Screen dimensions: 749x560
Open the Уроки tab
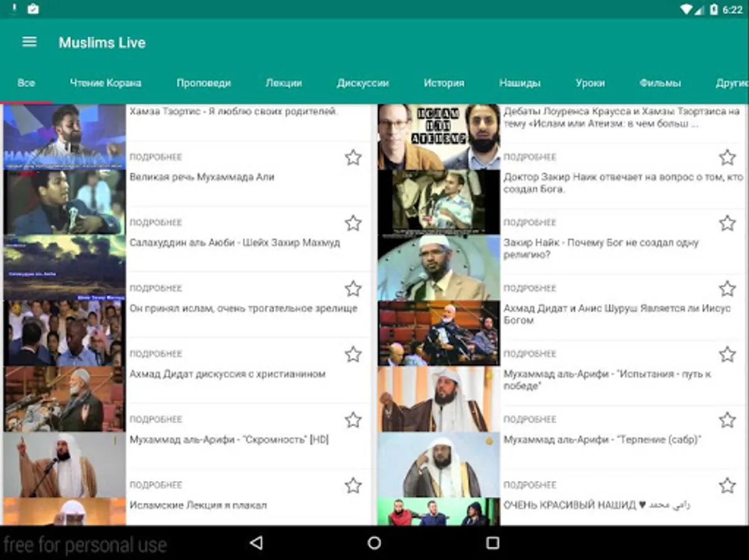point(590,83)
